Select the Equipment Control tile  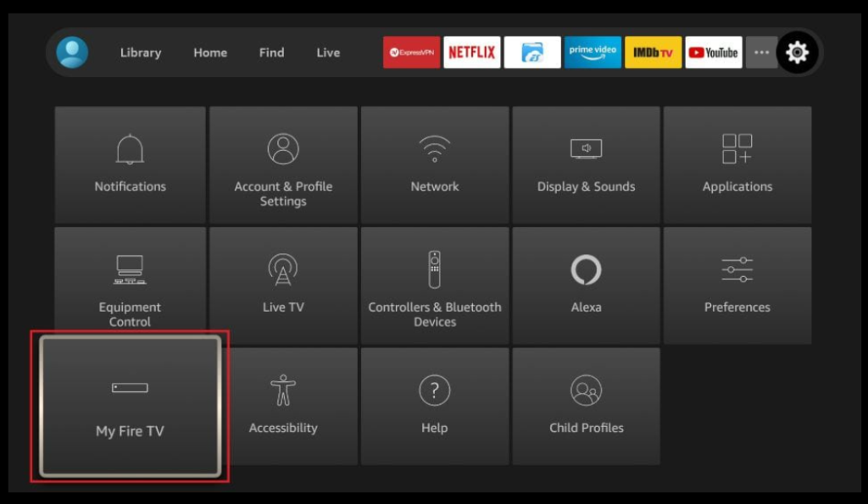[130, 285]
